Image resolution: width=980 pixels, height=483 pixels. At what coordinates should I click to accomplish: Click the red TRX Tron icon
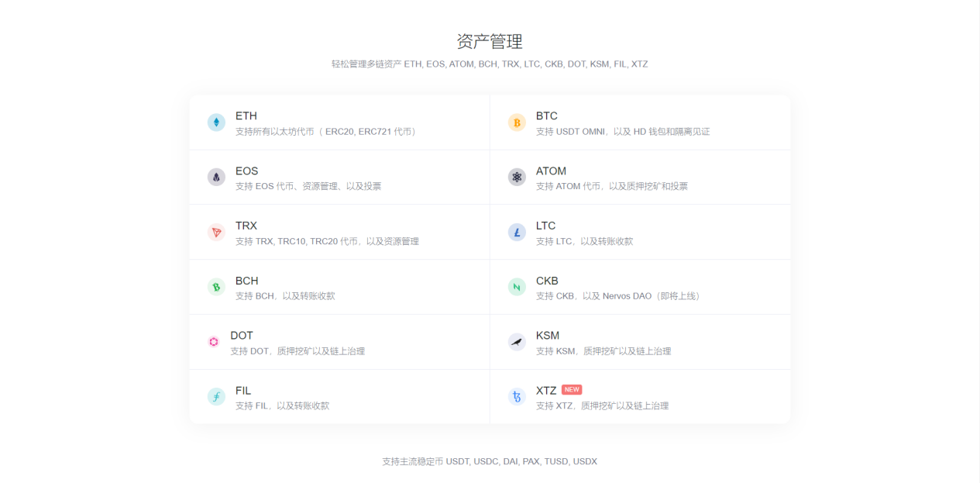(216, 233)
